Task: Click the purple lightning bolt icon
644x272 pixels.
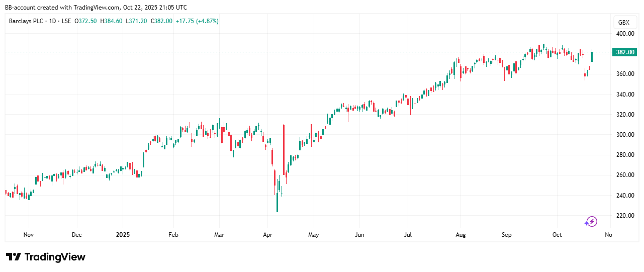Action: coord(591,221)
